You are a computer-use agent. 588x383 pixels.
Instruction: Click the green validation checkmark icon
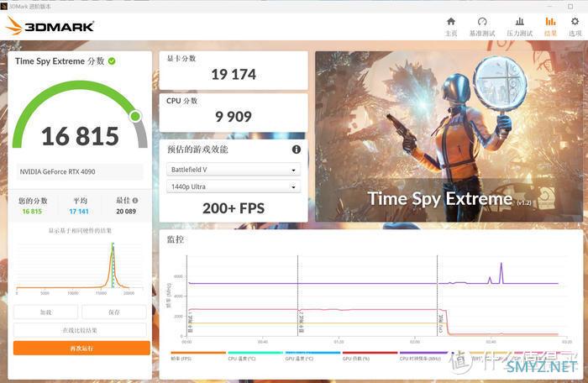(x=112, y=60)
